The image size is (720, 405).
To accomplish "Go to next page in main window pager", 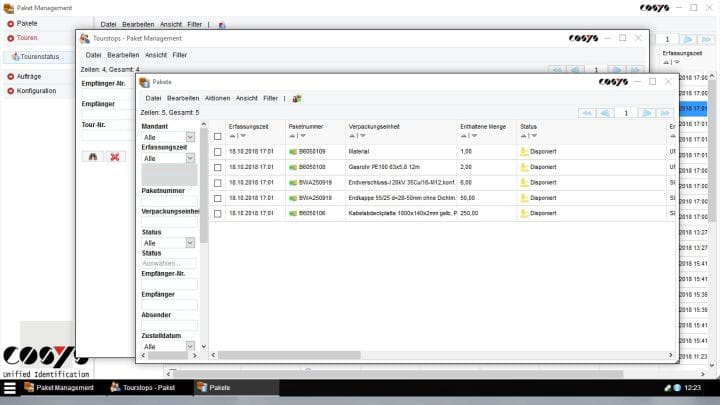I will [687, 39].
